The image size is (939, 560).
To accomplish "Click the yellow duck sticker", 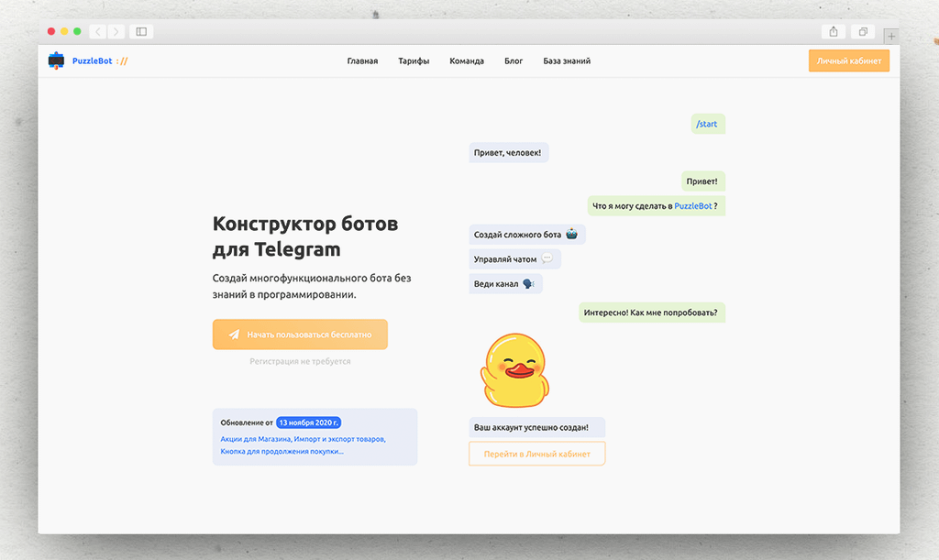I will point(515,370).
